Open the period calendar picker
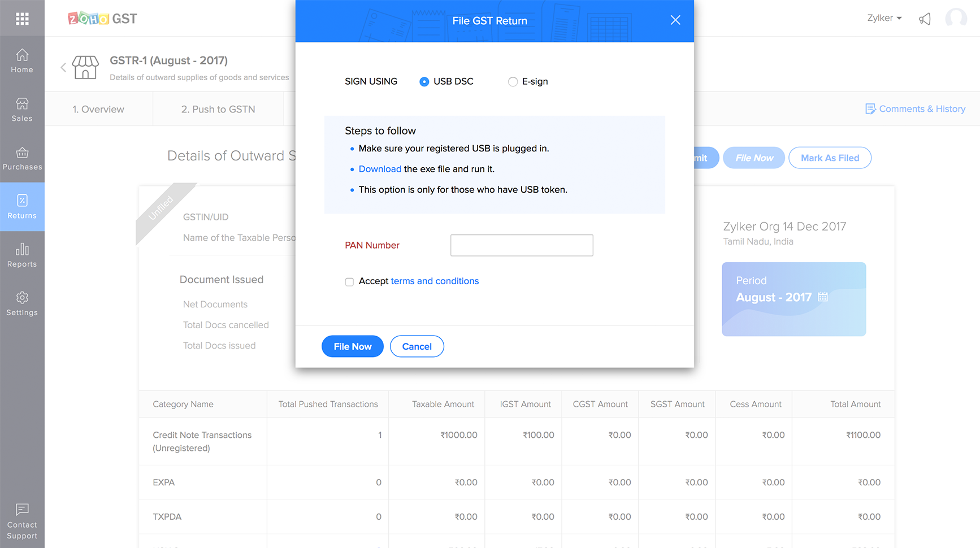 (823, 296)
